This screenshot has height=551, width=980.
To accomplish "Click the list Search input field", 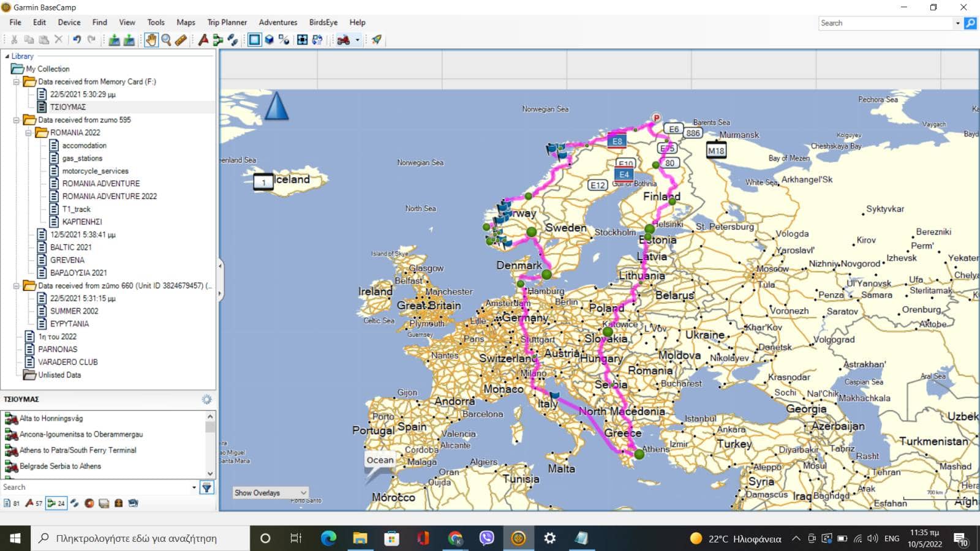I will tap(96, 488).
